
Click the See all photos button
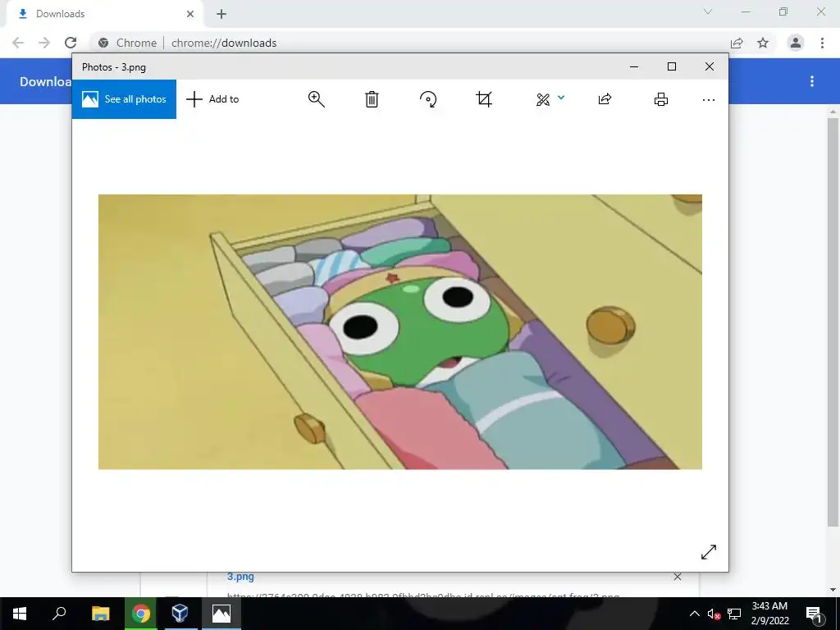[124, 99]
